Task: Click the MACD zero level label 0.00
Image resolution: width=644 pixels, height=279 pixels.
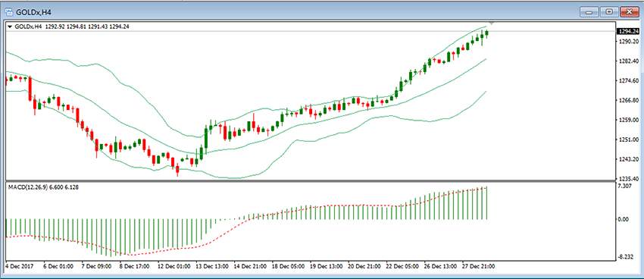Action: click(624, 219)
